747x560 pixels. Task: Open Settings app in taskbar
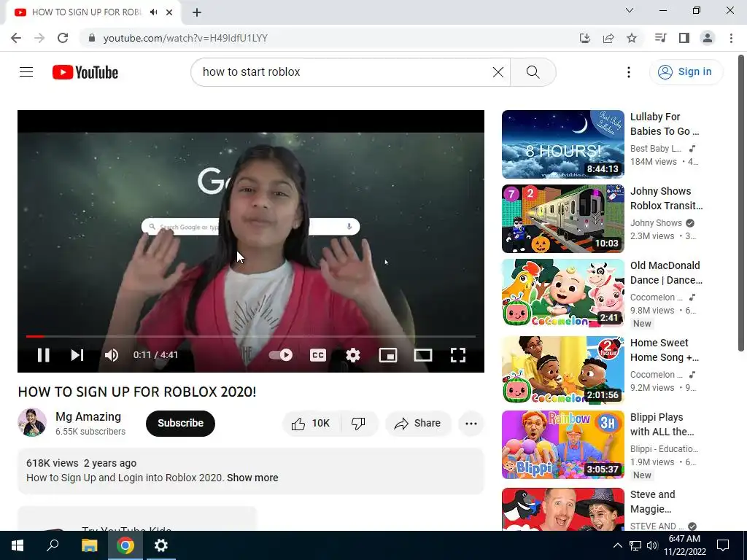coord(161,545)
